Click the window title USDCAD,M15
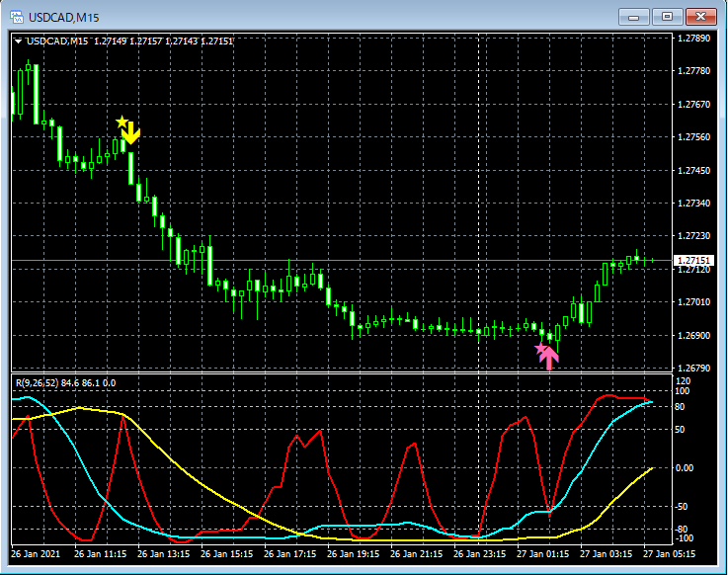The image size is (728, 575). pyautogui.click(x=64, y=18)
